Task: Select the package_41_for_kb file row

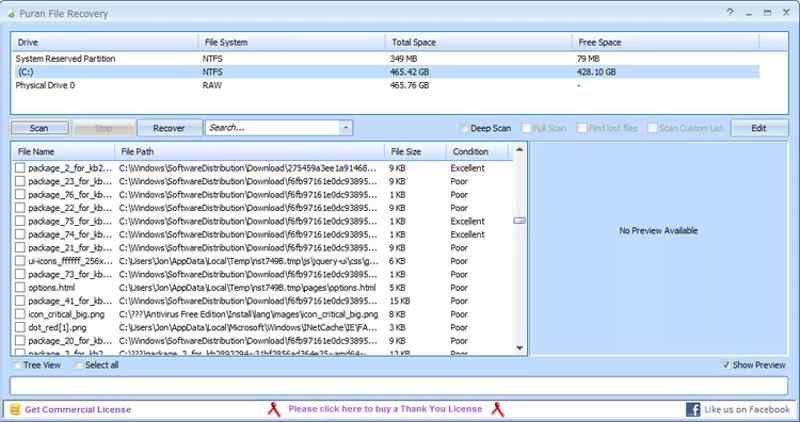Action: click(262, 301)
